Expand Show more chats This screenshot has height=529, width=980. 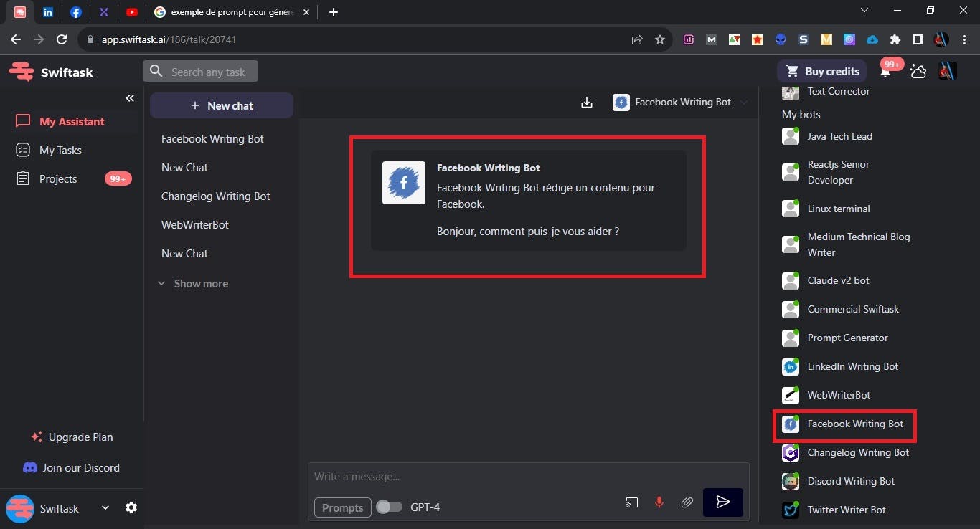coord(192,284)
